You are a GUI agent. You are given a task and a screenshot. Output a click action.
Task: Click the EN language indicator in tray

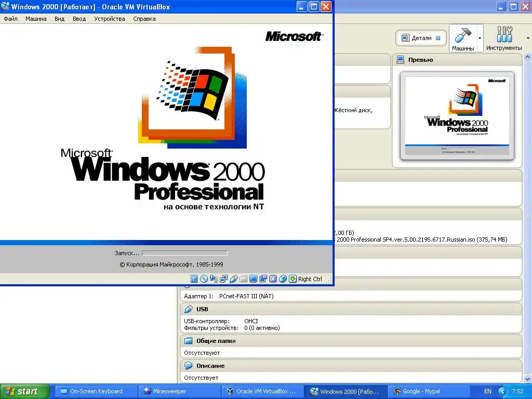point(487,391)
